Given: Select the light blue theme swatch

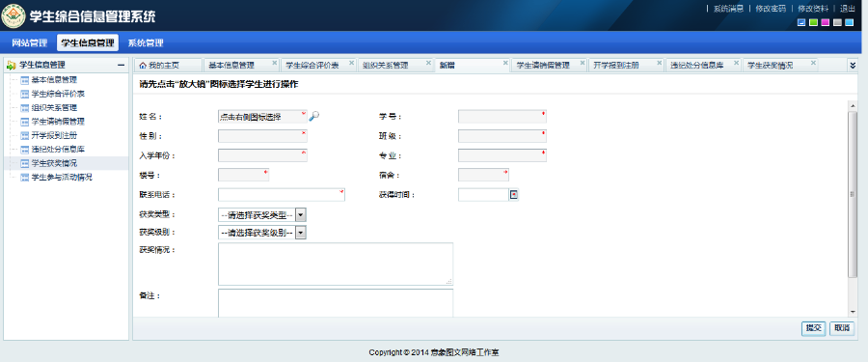Looking at the screenshot, I should click(850, 22).
